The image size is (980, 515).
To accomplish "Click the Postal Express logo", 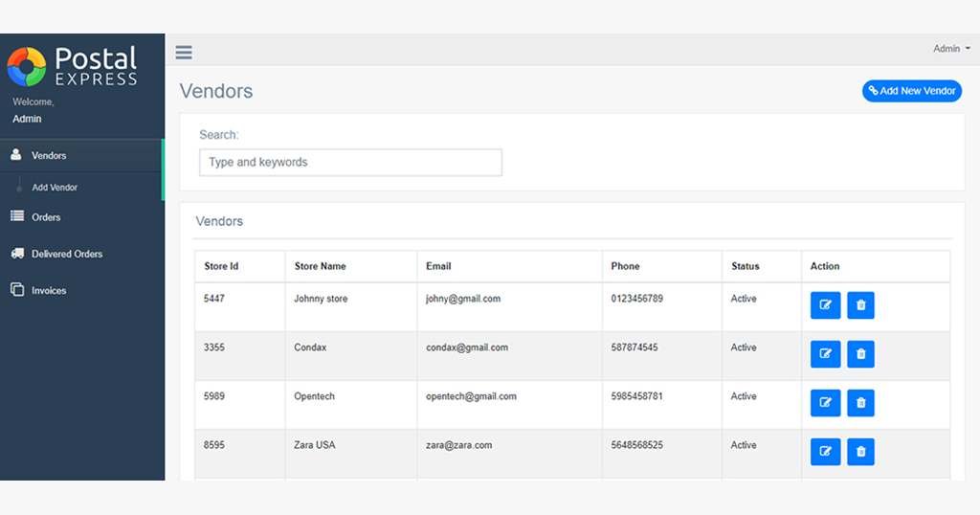I will tap(72, 66).
